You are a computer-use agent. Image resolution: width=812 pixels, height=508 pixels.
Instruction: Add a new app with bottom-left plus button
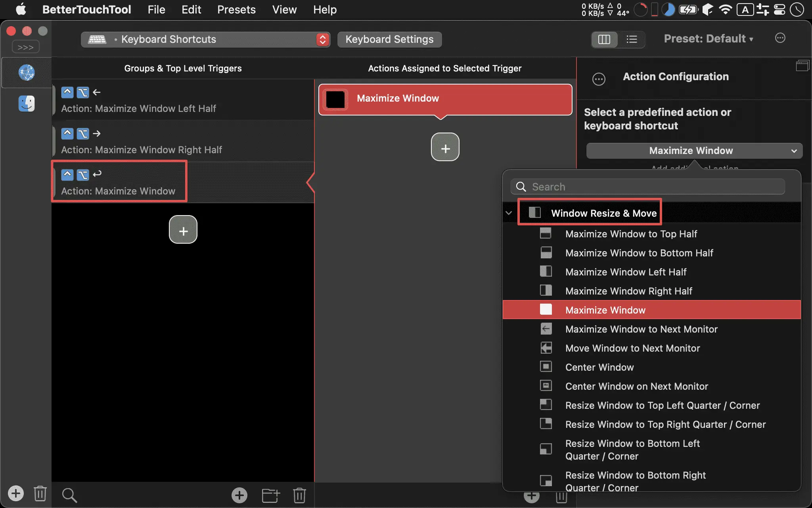point(16,493)
